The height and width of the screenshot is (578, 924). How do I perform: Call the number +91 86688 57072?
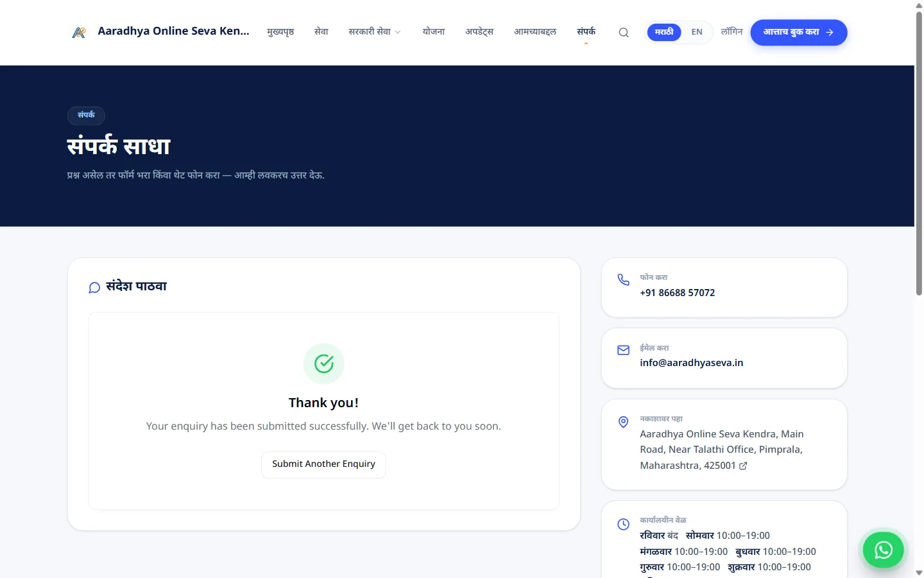(678, 293)
